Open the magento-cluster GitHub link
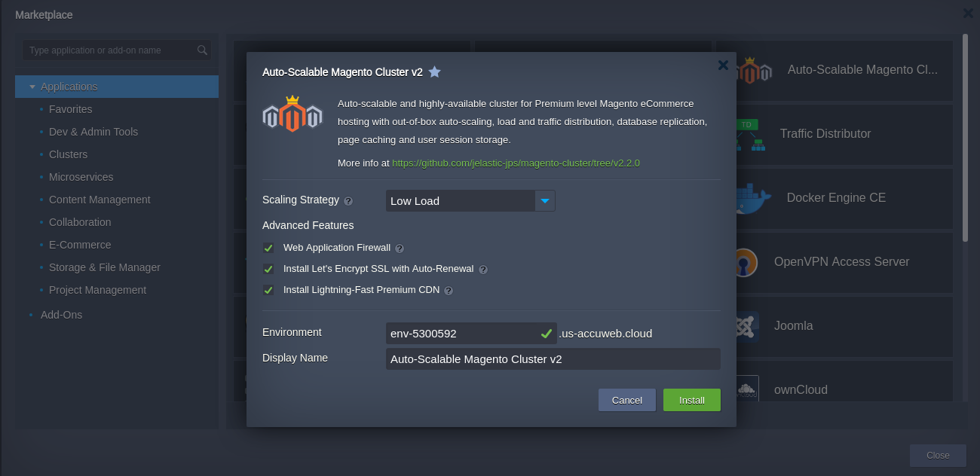 [x=516, y=163]
